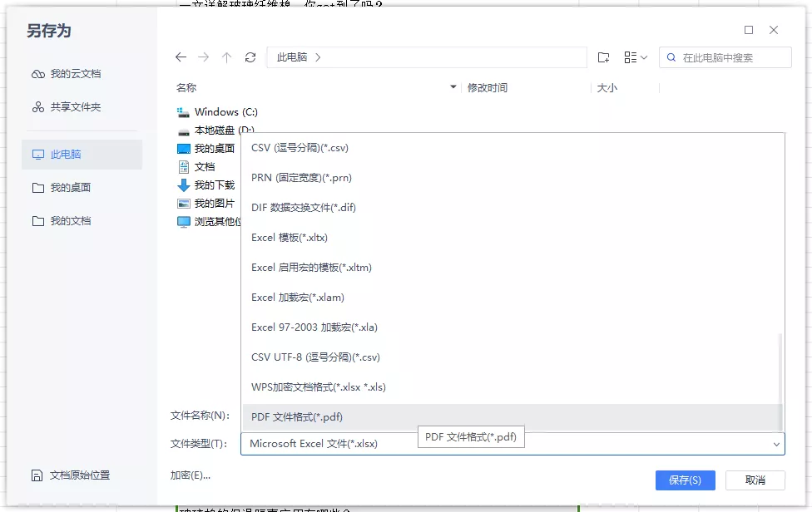This screenshot has height=512, width=812.
Task: Choose CSV (逗号分隔)(*.csv) file type
Action: click(x=512, y=148)
